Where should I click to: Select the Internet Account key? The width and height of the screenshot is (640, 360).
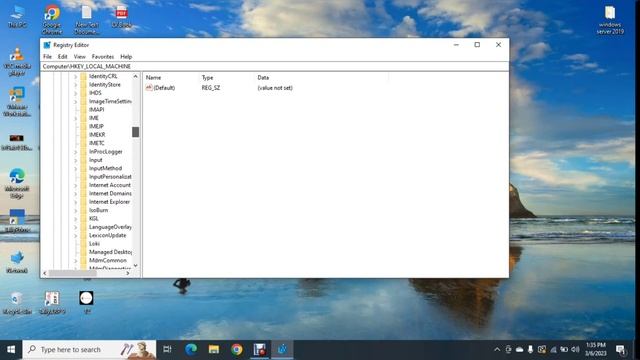tap(110, 185)
